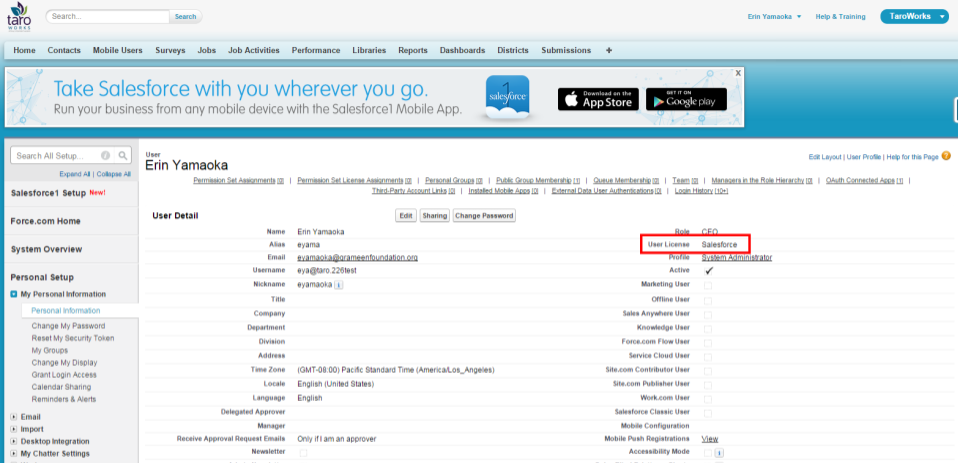
Task: Click the Accessibility Mode info icon
Action: 719,453
